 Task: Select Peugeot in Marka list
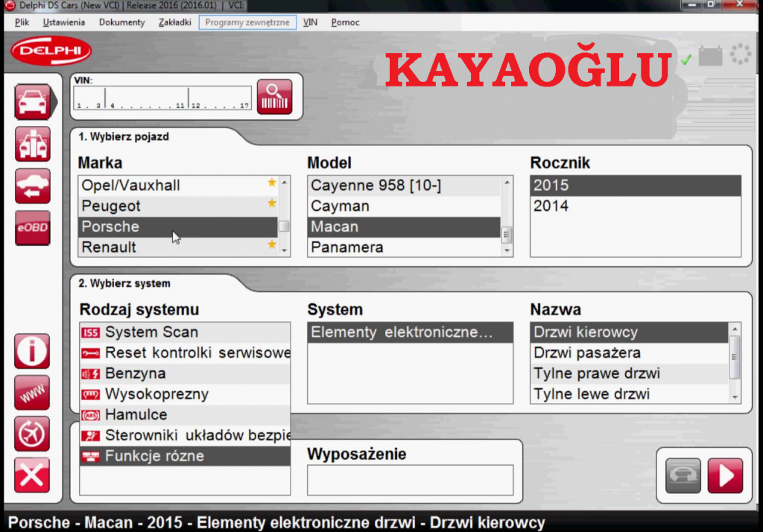tap(177, 206)
